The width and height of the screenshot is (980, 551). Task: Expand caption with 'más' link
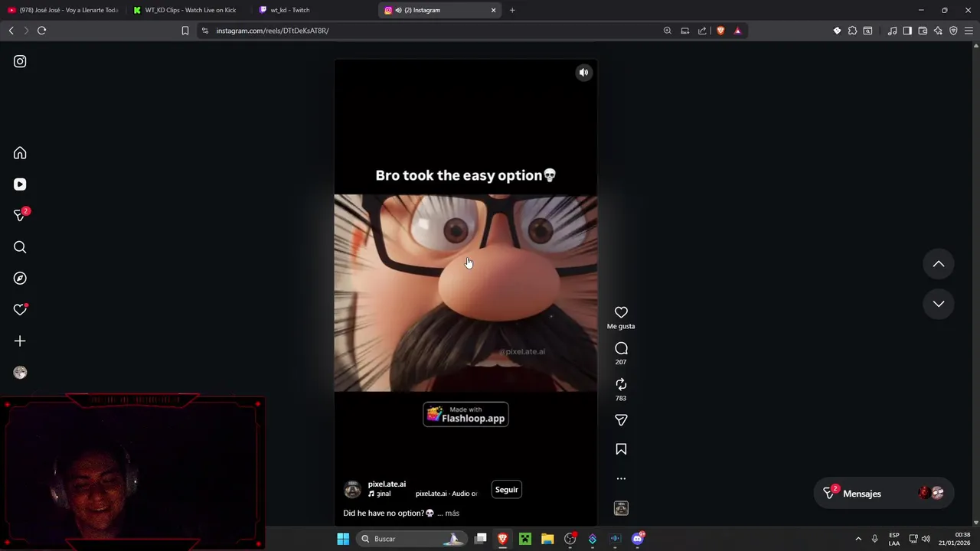[452, 514]
